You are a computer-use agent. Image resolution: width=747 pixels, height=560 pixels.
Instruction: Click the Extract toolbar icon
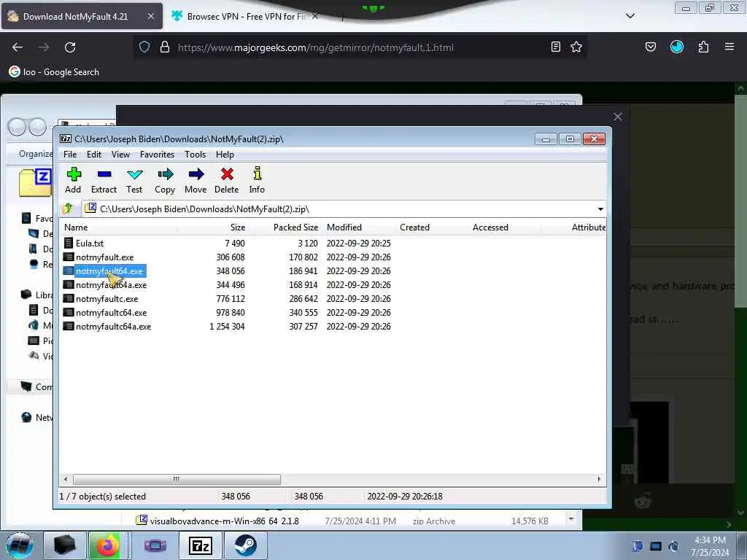tap(104, 180)
